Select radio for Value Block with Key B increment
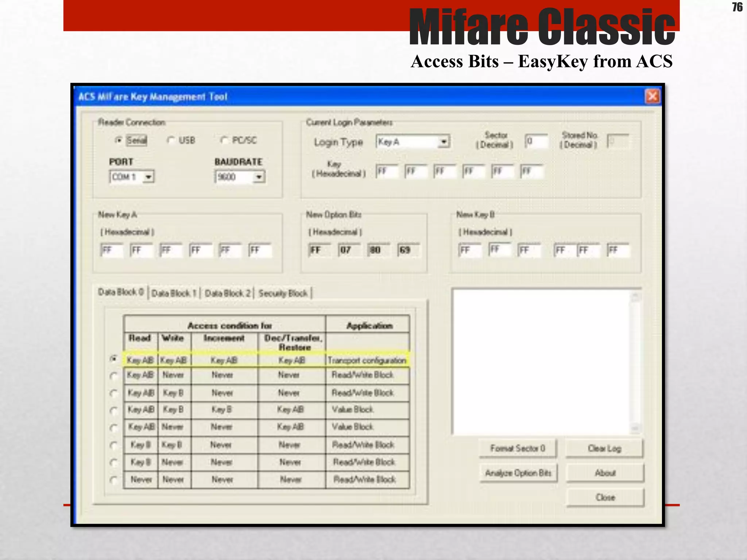Image resolution: width=747 pixels, height=560 pixels. (x=114, y=411)
